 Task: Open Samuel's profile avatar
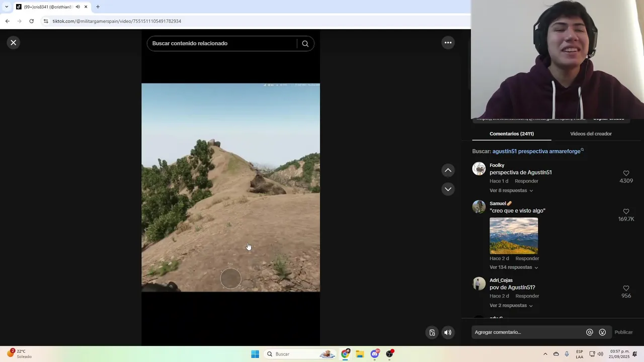(479, 207)
